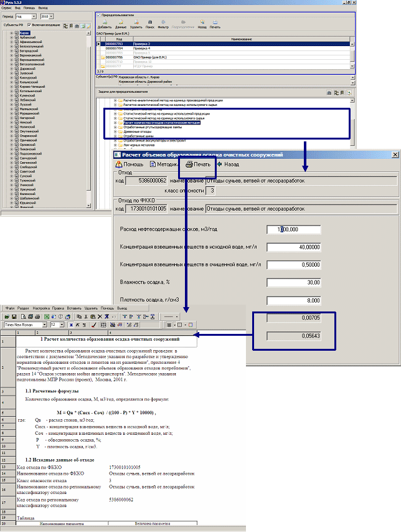Open the Сервис menu
401x532 pixels.
[7, 6]
